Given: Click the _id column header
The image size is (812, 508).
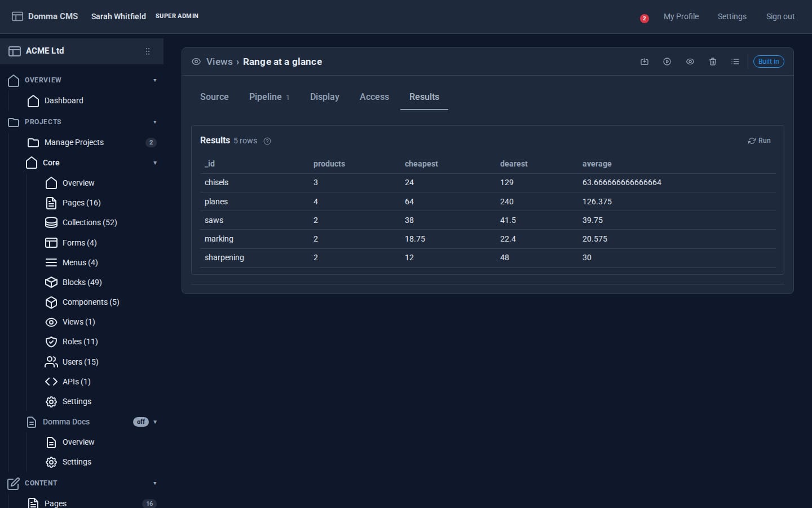Looking at the screenshot, I should 210,164.
